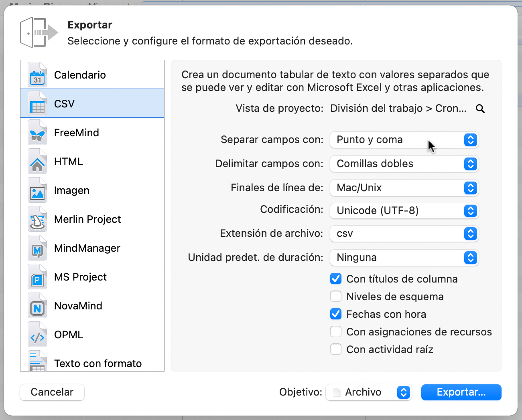Image resolution: width=522 pixels, height=420 pixels.
Task: Choose the HTML export icon
Action: point(37,162)
